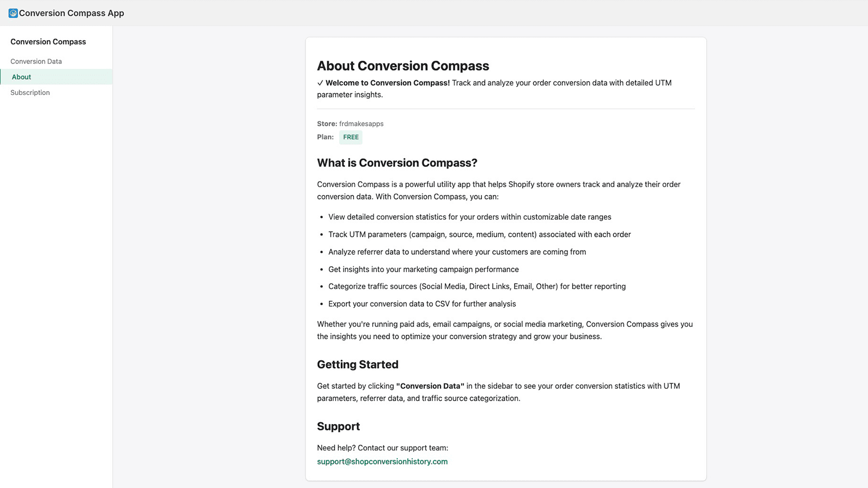The image size is (868, 488).
Task: Click the bold "Conversion Data" text in Getting Started
Action: 430,386
